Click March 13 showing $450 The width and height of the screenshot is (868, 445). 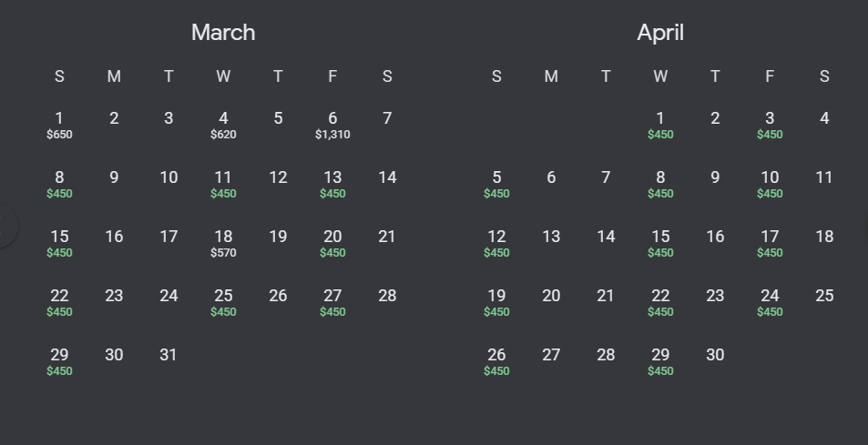pyautogui.click(x=332, y=184)
